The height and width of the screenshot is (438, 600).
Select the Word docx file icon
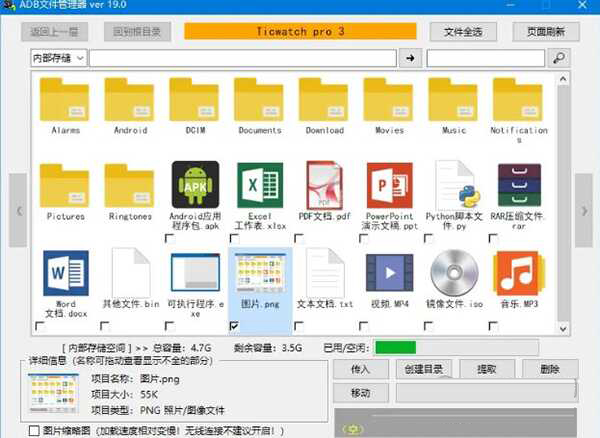coord(66,272)
